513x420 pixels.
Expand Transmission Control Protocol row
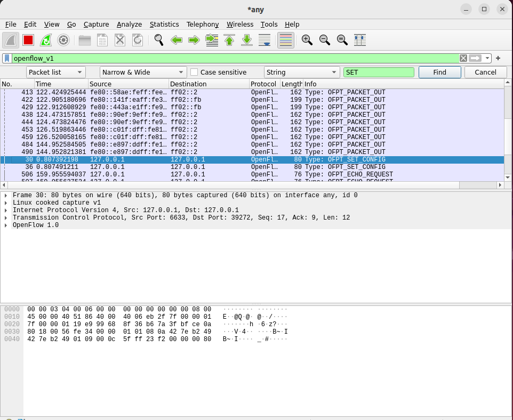pos(6,218)
